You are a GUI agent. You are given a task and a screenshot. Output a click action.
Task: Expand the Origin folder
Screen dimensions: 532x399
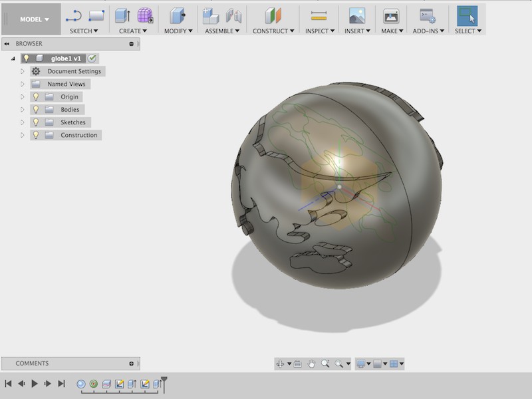[23, 96]
